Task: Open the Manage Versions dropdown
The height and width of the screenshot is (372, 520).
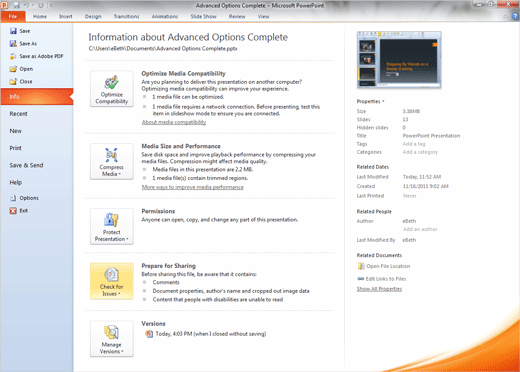Action: point(112,339)
